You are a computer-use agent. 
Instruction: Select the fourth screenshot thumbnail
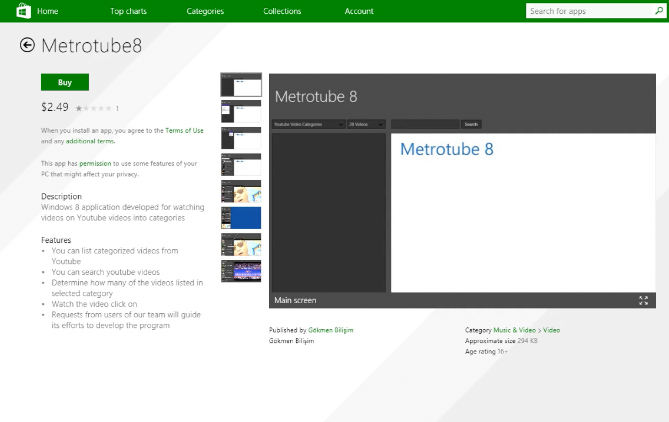(x=241, y=165)
